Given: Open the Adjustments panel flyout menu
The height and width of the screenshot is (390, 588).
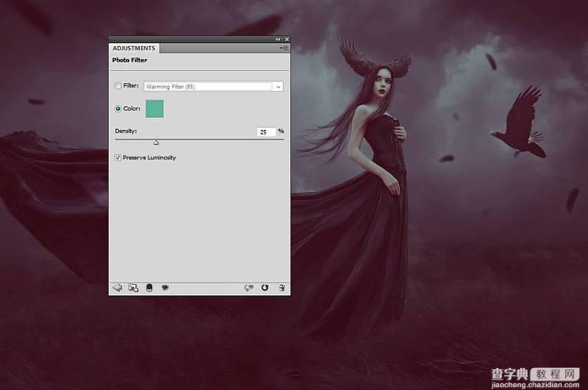Looking at the screenshot, I should (x=284, y=48).
